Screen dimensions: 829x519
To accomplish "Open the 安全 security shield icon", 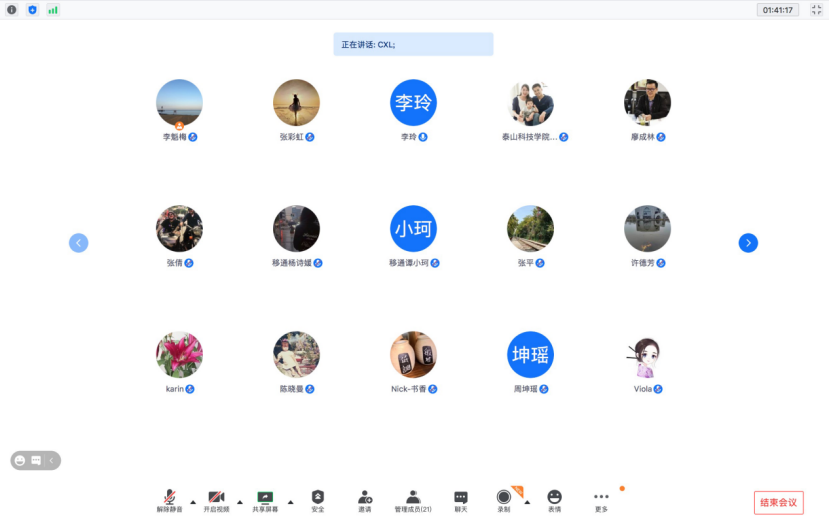I will coord(318,500).
